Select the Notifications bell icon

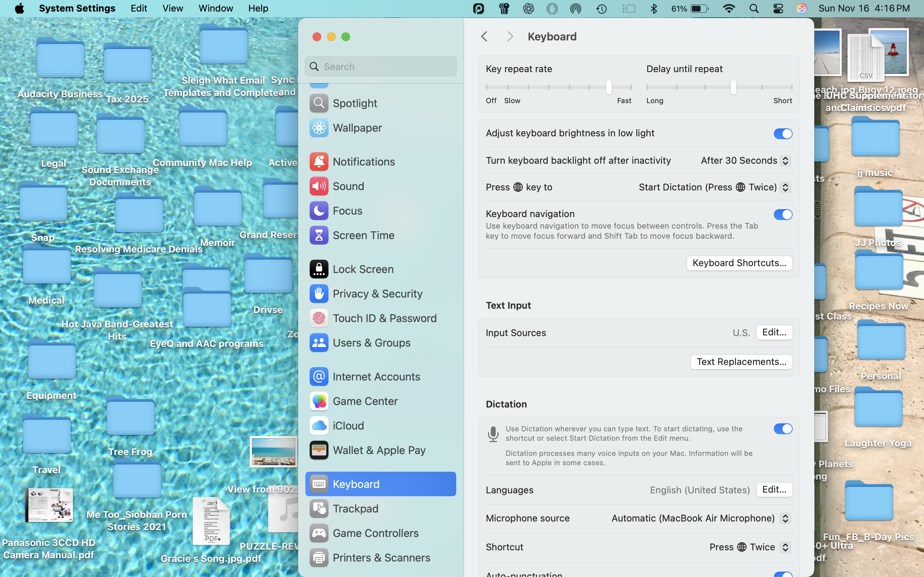318,162
